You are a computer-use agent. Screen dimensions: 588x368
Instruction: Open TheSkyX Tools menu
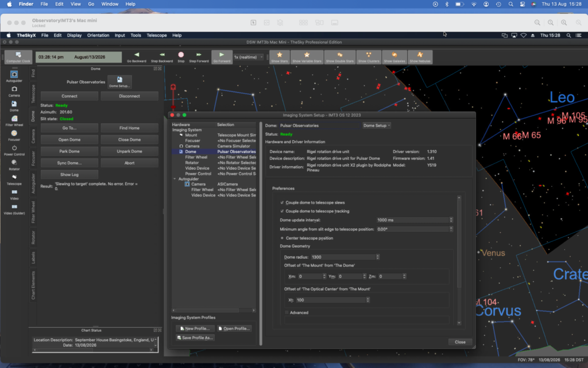pyautogui.click(x=136, y=35)
